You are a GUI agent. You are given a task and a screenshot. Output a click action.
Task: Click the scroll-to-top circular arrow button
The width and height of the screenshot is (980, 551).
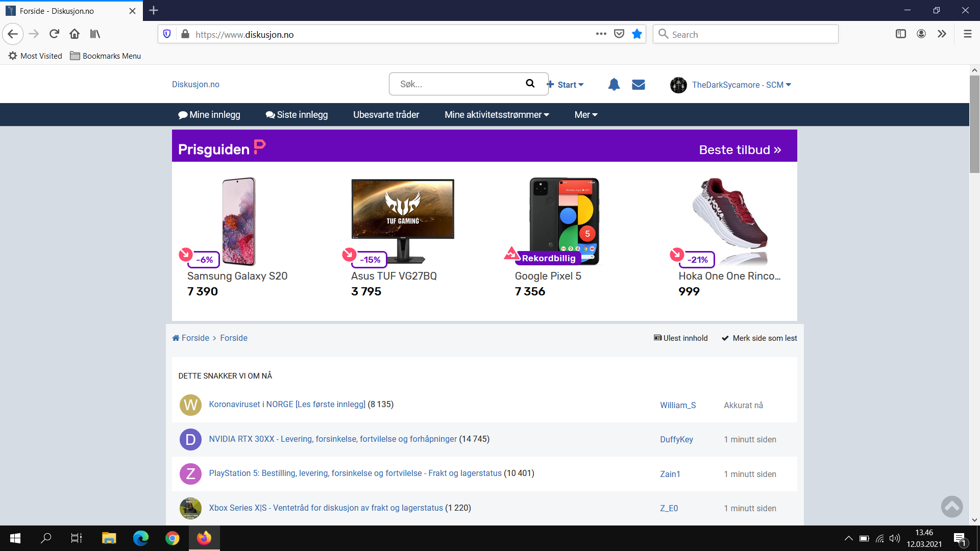click(952, 507)
